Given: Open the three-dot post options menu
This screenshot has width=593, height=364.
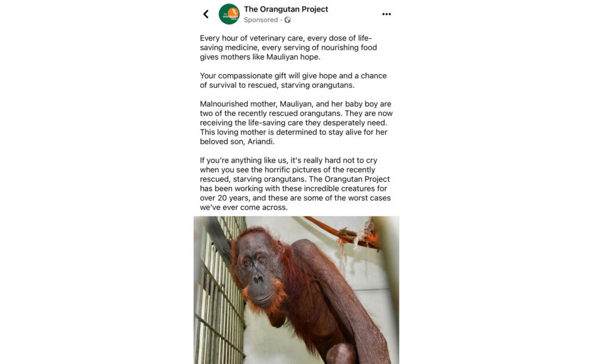Looking at the screenshot, I should pos(386,14).
